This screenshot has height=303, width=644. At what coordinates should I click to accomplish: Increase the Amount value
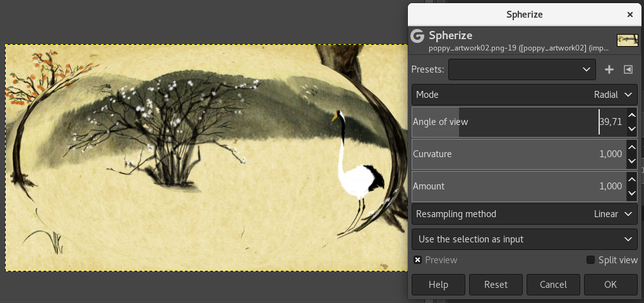click(632, 179)
